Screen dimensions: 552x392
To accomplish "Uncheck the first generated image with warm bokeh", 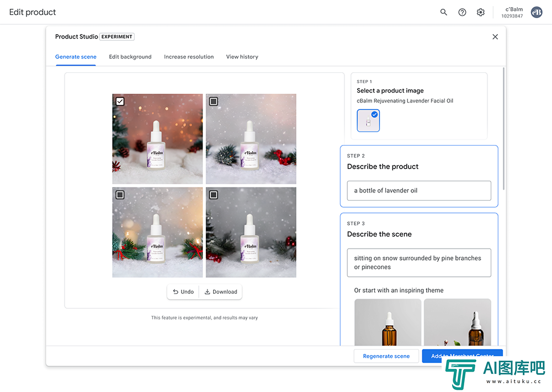I will pyautogui.click(x=120, y=101).
